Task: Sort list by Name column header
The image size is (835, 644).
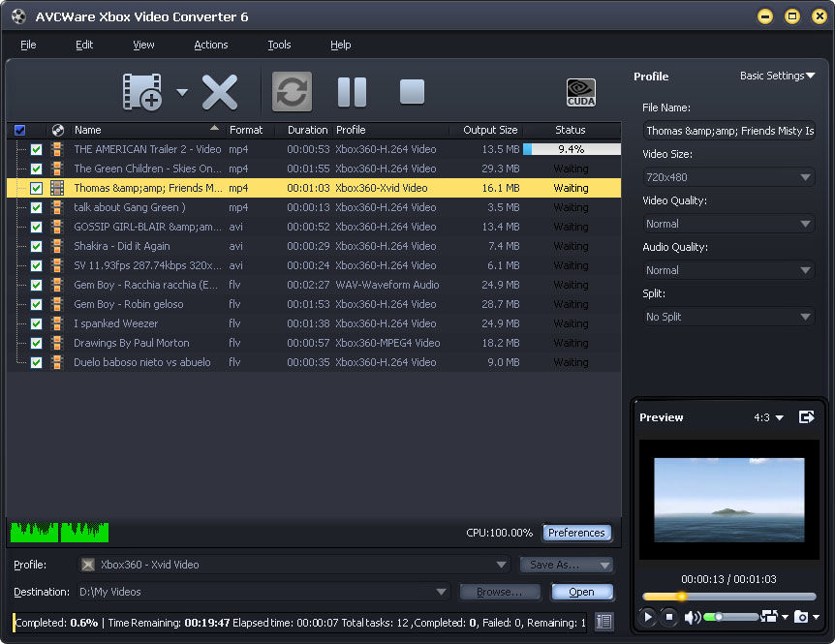Action: pyautogui.click(x=146, y=130)
